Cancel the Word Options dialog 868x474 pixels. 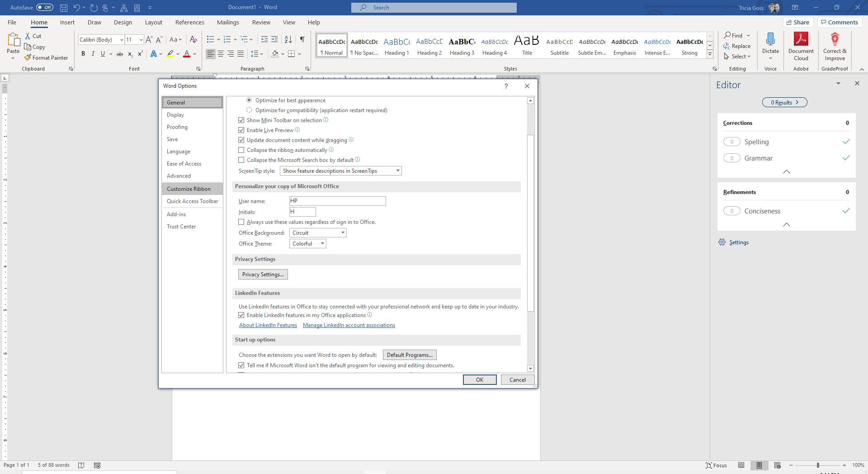[518, 380]
